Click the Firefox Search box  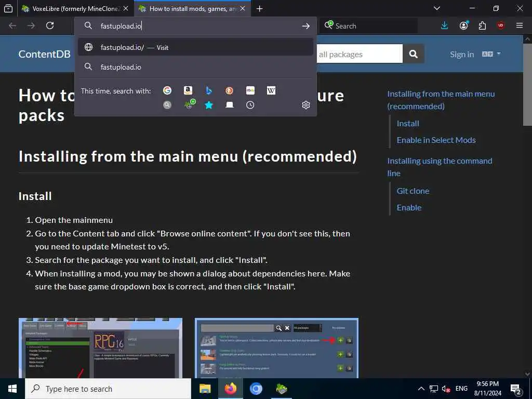[370, 26]
